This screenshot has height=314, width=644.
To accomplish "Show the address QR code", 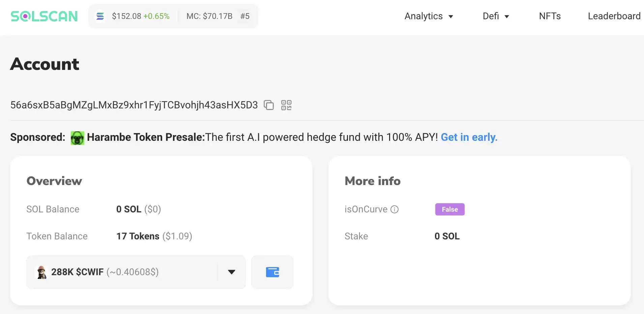I will click(x=286, y=105).
